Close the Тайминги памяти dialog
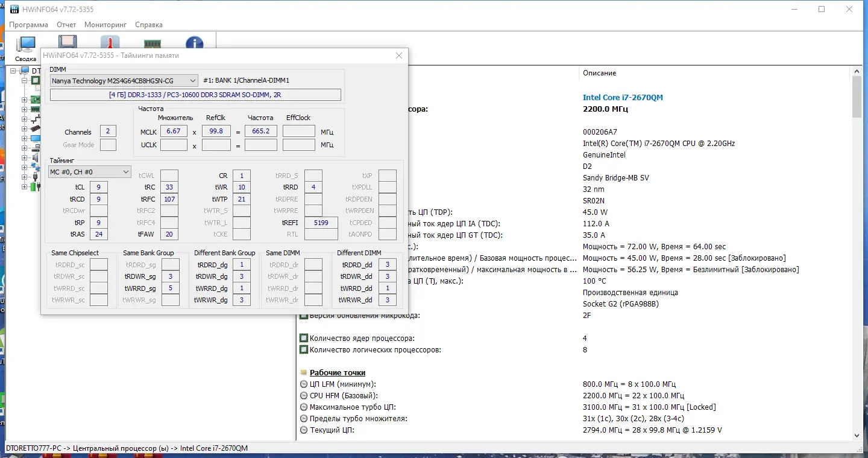This screenshot has width=868, height=458. (398, 56)
